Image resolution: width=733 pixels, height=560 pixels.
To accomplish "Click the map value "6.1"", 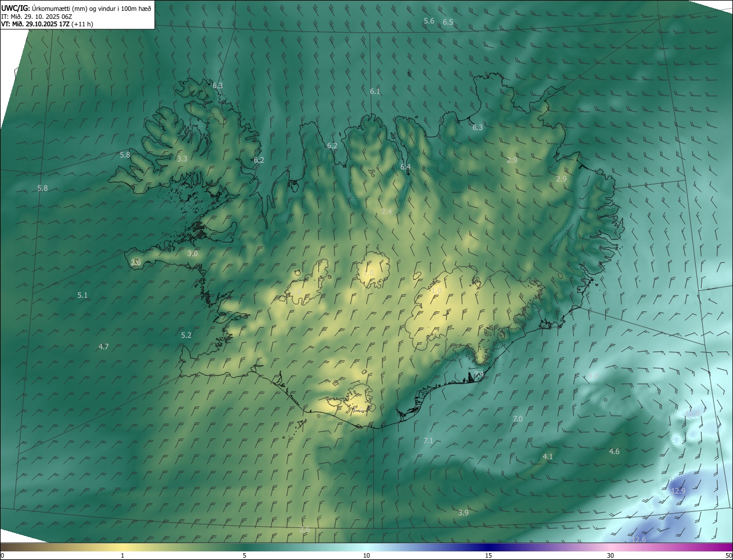I will pos(375,91).
